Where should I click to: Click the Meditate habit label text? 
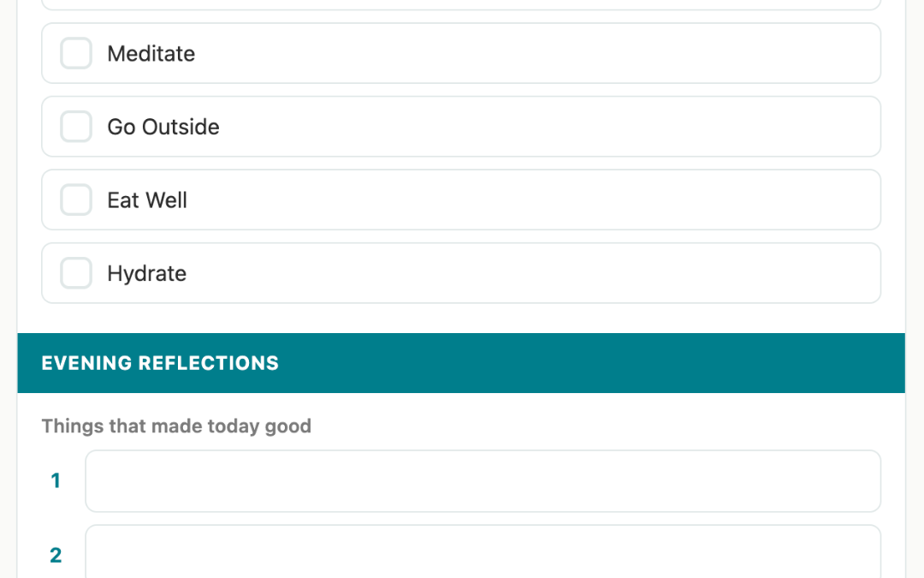pos(151,54)
